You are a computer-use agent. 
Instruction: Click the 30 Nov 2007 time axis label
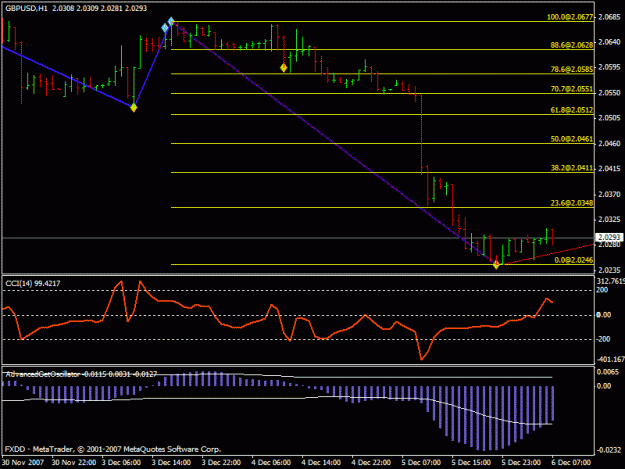point(23,463)
